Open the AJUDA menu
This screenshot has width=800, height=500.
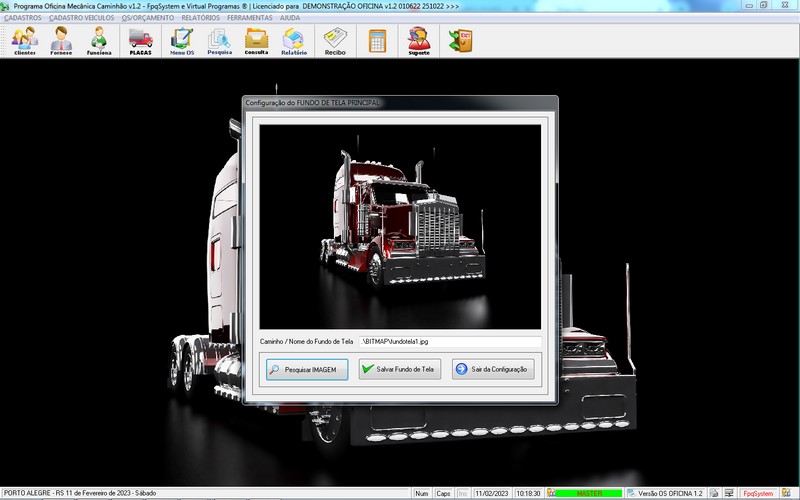pos(290,18)
